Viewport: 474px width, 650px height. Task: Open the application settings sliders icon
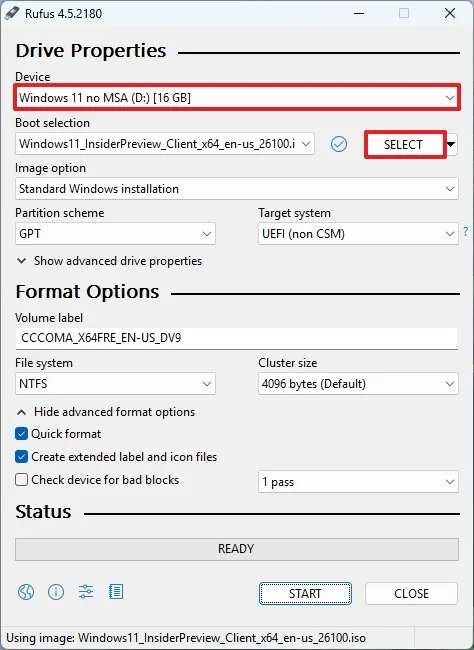point(86,592)
